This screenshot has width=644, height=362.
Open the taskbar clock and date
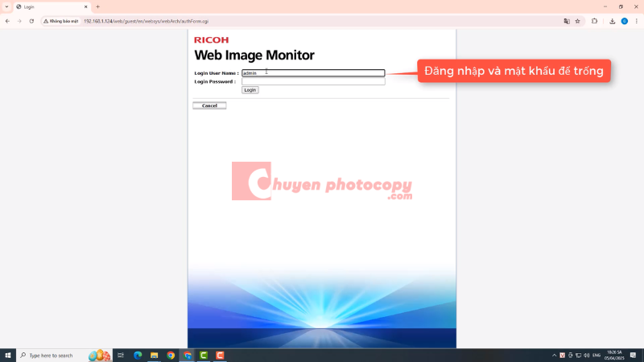point(614,356)
